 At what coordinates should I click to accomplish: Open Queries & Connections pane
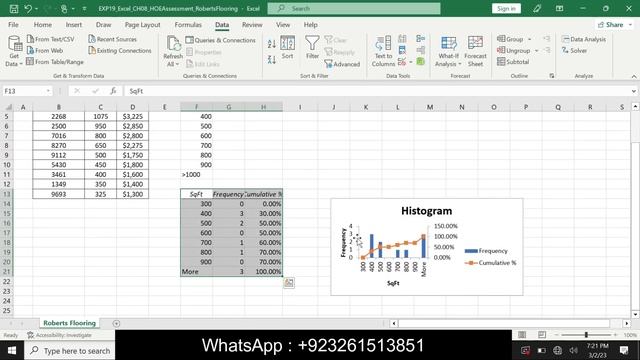220,40
